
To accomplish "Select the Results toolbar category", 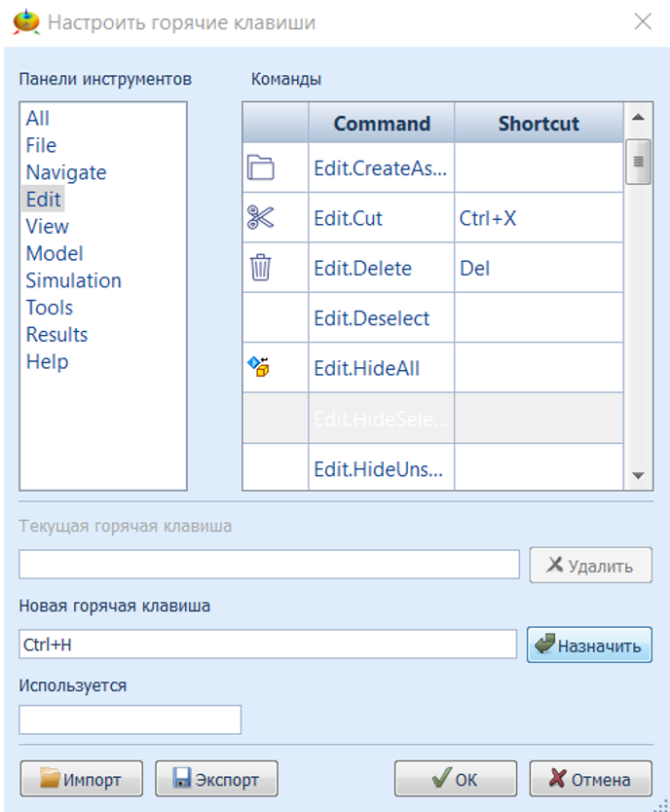I will tap(56, 334).
